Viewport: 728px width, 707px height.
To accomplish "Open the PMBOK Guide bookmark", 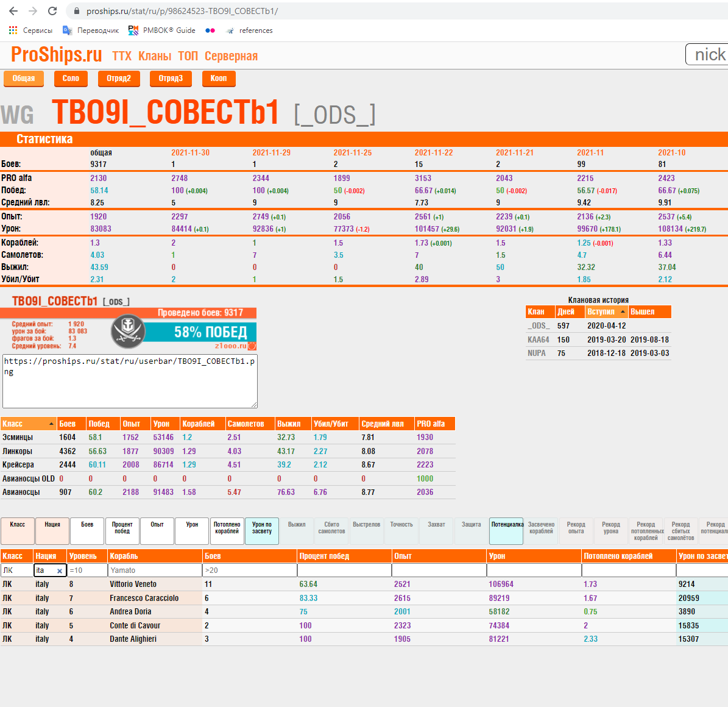I will pyautogui.click(x=162, y=30).
